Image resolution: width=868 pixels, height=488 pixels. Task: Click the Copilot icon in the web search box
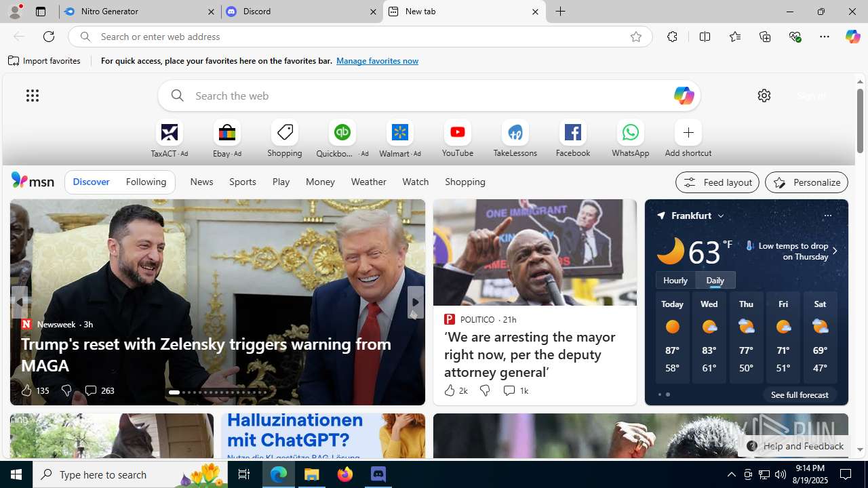click(x=684, y=96)
